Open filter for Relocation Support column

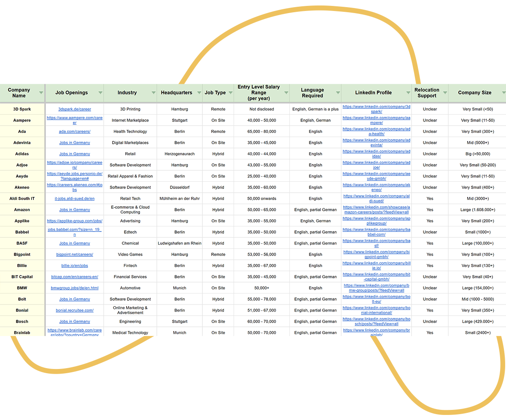[445, 93]
